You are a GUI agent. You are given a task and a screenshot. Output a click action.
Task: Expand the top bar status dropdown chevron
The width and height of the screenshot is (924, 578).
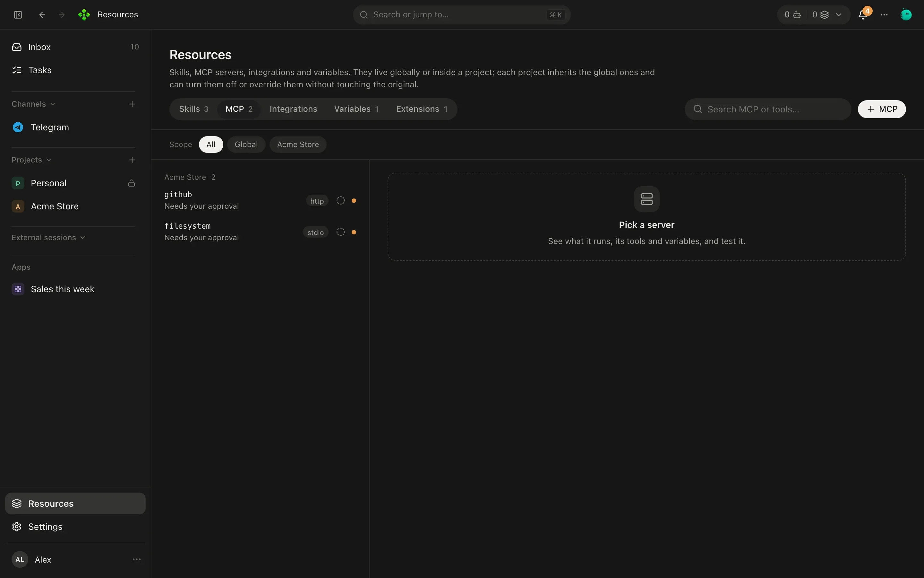click(839, 14)
